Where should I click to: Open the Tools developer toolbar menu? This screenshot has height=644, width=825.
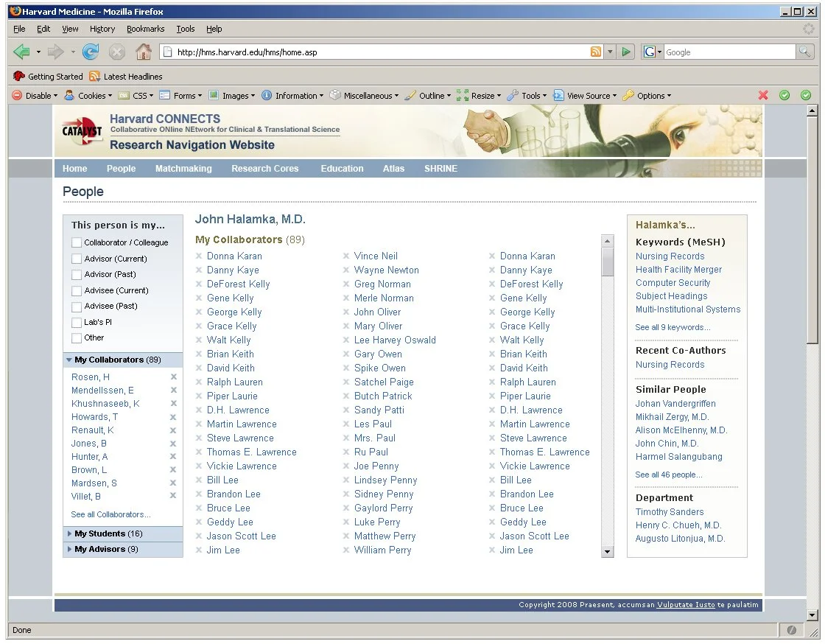(527, 95)
